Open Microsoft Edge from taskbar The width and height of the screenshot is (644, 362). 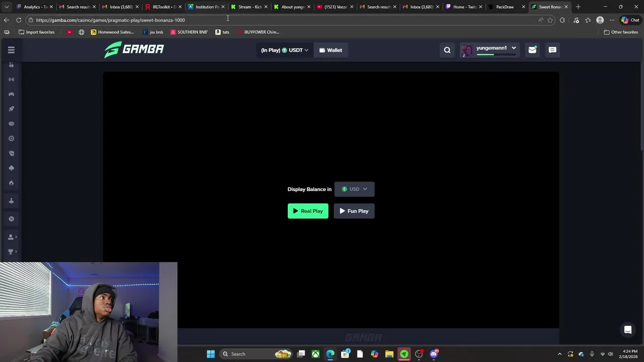pyautogui.click(x=330, y=354)
